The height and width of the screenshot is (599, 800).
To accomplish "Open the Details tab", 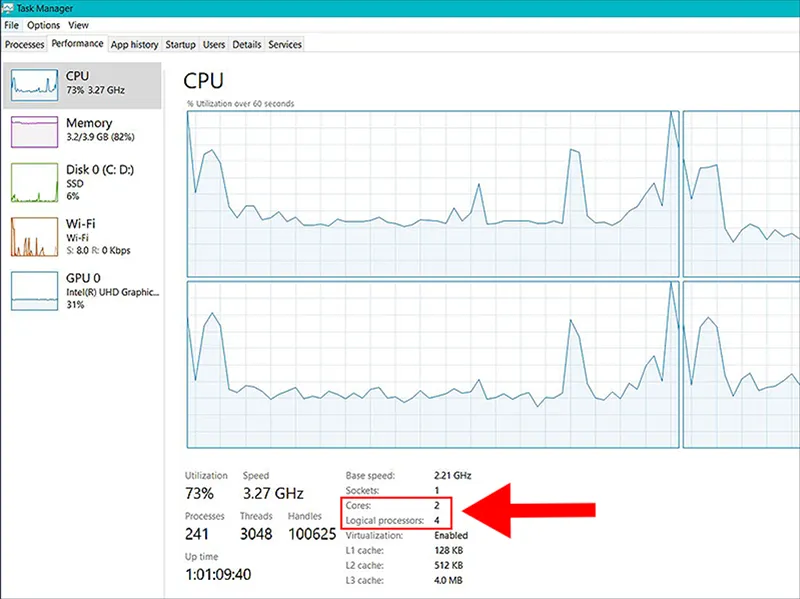I will click(x=247, y=44).
